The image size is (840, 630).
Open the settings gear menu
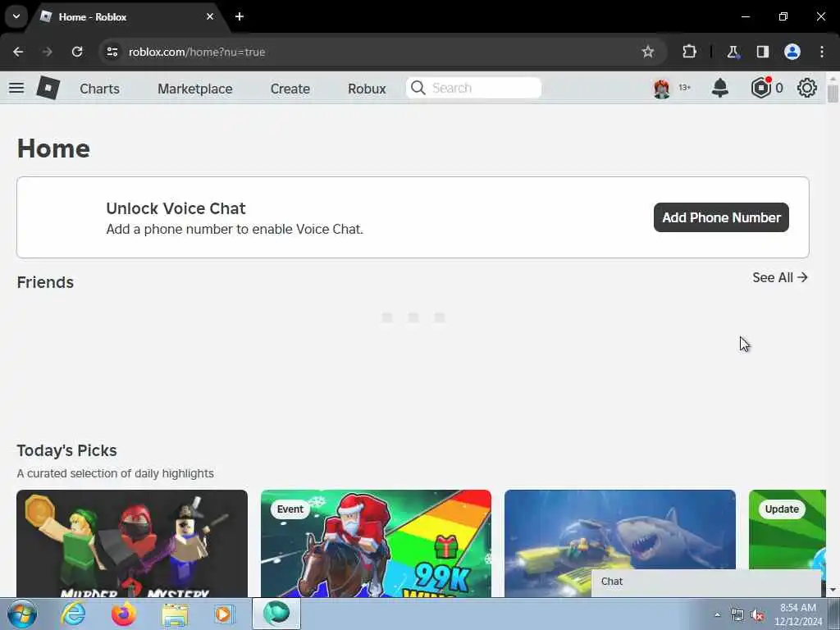click(807, 88)
